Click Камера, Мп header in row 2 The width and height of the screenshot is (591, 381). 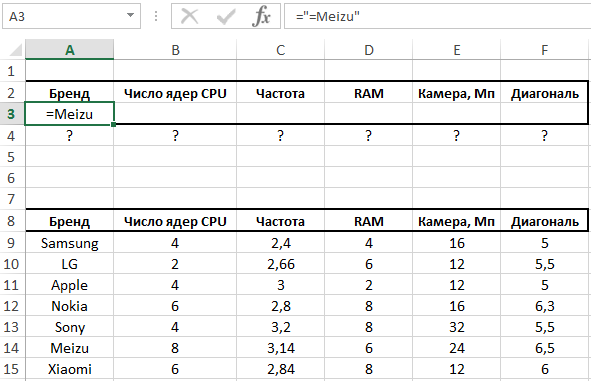[456, 93]
